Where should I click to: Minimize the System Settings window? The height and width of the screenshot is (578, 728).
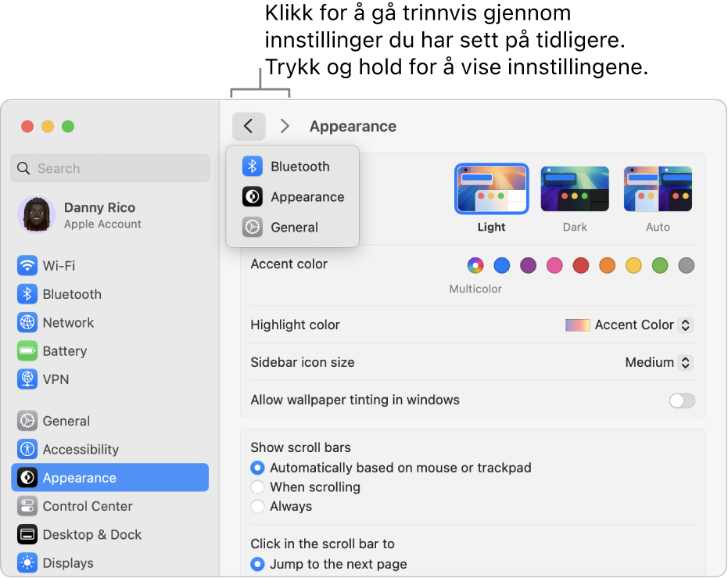48,126
